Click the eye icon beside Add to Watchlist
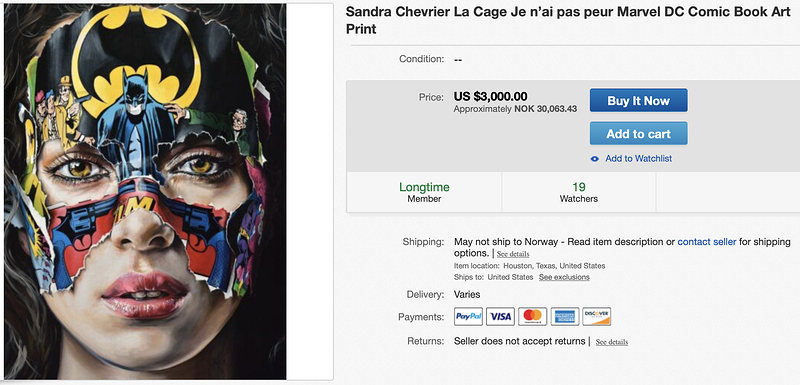The height and width of the screenshot is (385, 800). (594, 159)
